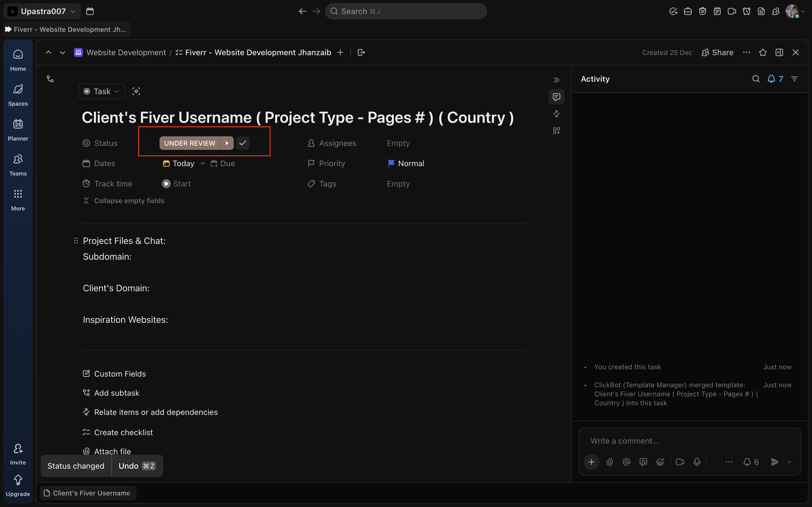Screen dimensions: 812x507
Task: Add task to favorites with star icon
Action: click(x=763, y=53)
